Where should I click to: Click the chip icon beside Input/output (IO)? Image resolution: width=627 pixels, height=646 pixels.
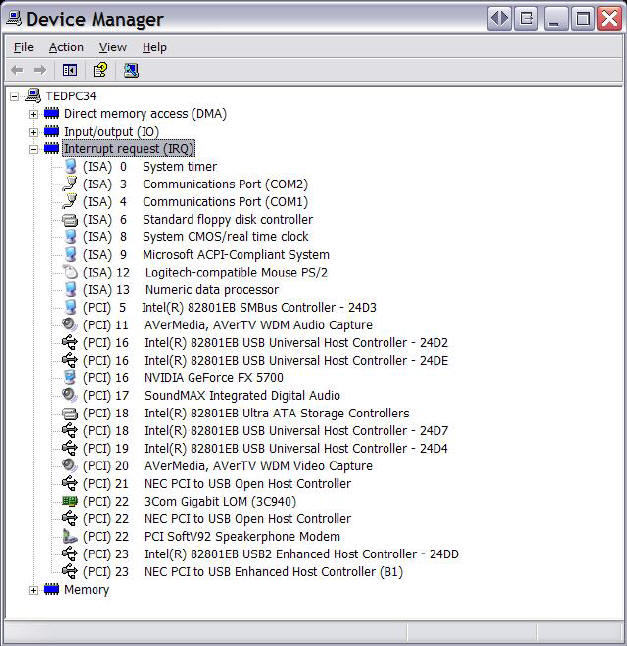[x=51, y=131]
